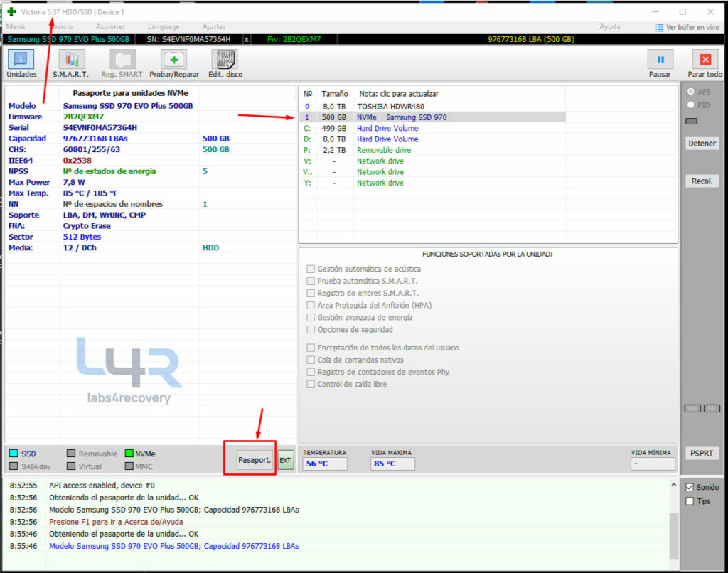728x573 pixels.
Task: Click the green EXT button
Action: [x=286, y=460]
